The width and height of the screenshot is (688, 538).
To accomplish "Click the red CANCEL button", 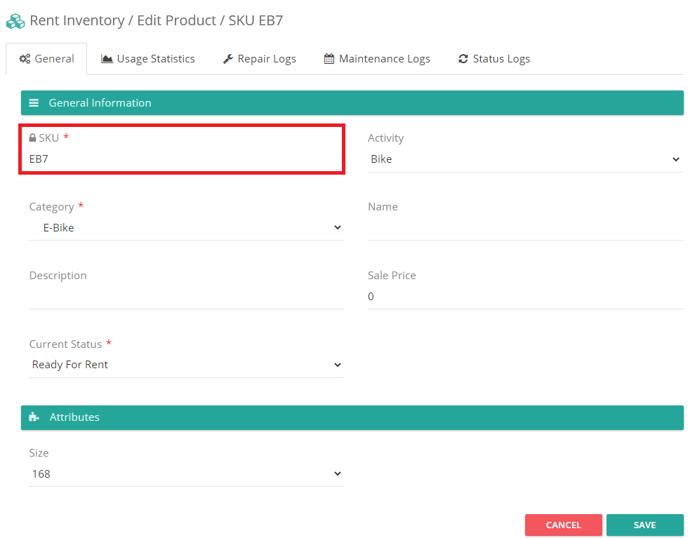I will (563, 525).
